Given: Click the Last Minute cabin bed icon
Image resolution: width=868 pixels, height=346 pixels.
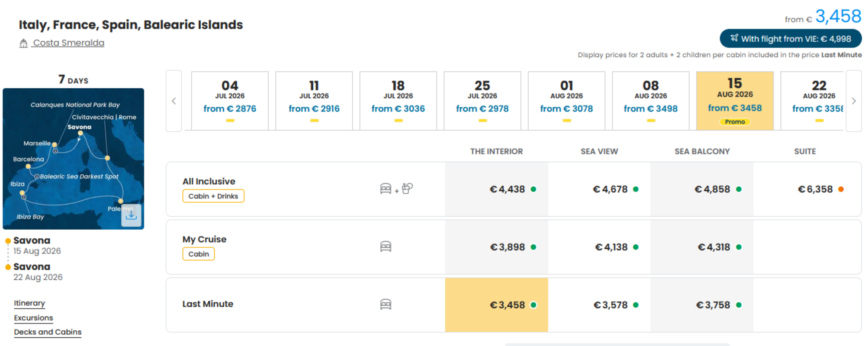Looking at the screenshot, I should [x=386, y=304].
